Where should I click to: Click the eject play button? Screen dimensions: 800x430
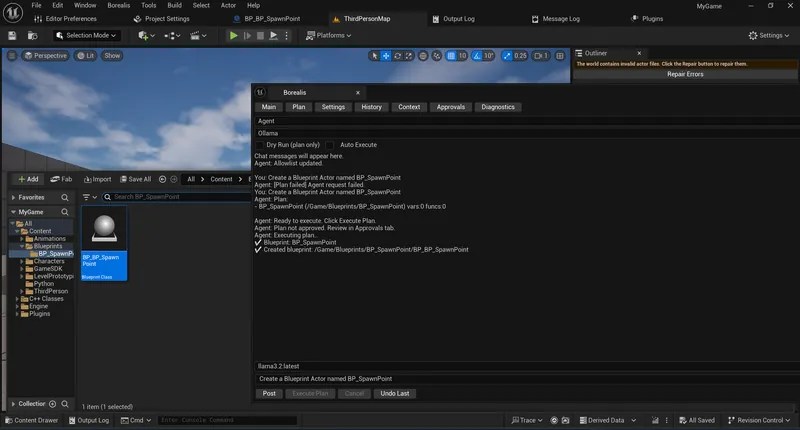pos(273,36)
